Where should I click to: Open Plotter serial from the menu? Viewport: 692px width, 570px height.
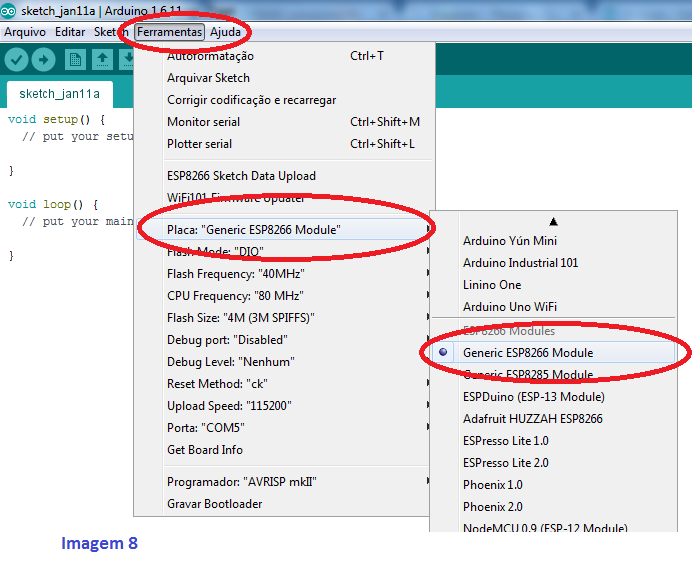point(283,144)
